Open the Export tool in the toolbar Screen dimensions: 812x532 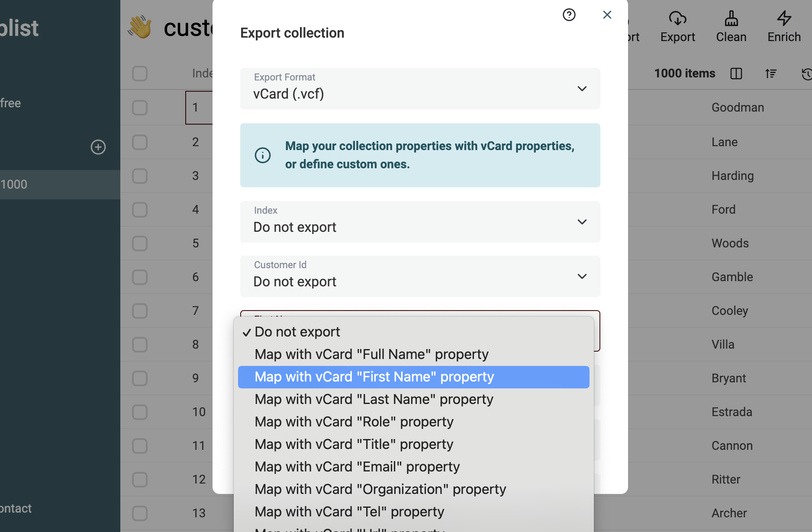click(x=677, y=26)
